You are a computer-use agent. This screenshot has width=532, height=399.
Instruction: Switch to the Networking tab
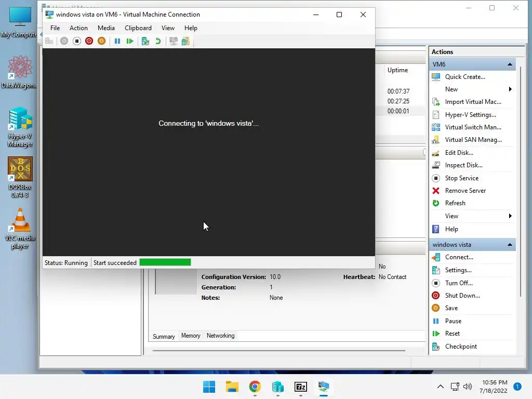coord(220,336)
